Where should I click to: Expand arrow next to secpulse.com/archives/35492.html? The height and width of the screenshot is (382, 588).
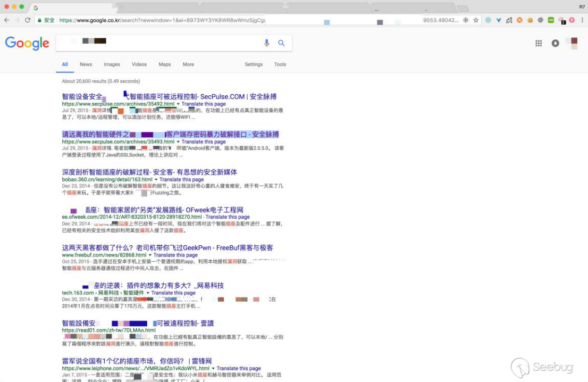click(x=178, y=104)
